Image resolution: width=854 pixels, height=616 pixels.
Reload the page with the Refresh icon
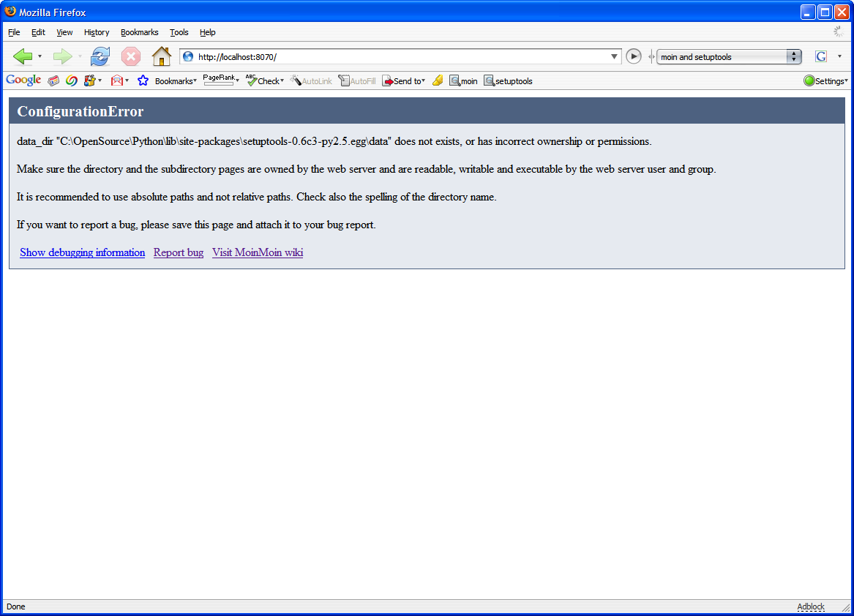click(x=100, y=56)
